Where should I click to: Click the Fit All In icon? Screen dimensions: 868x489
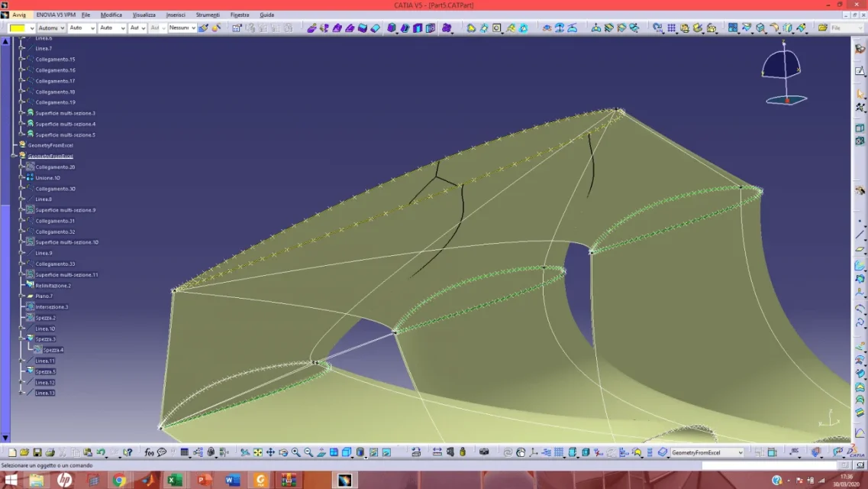click(x=258, y=453)
